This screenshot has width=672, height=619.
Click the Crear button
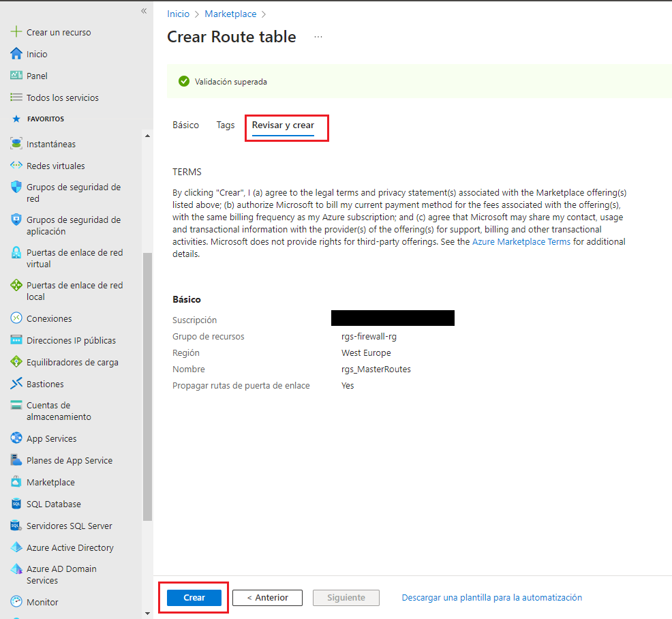(x=194, y=597)
